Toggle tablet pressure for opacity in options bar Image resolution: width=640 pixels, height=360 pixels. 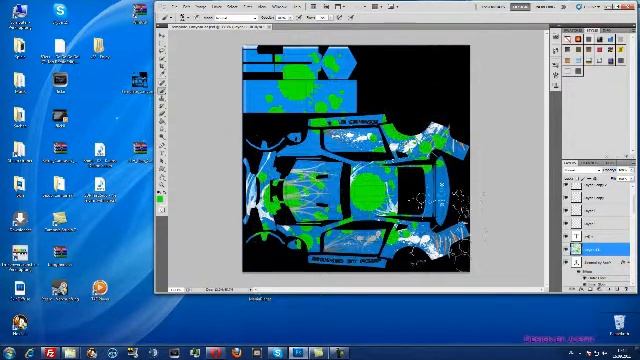300,18
